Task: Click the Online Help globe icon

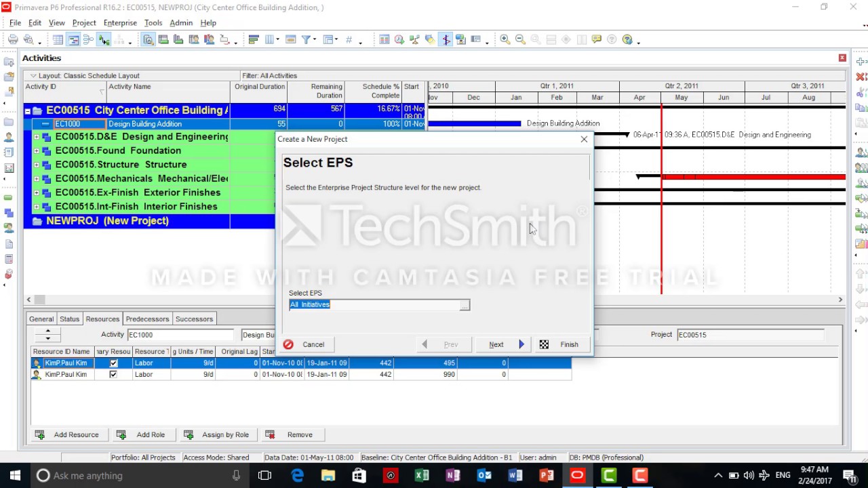Action: pos(627,39)
